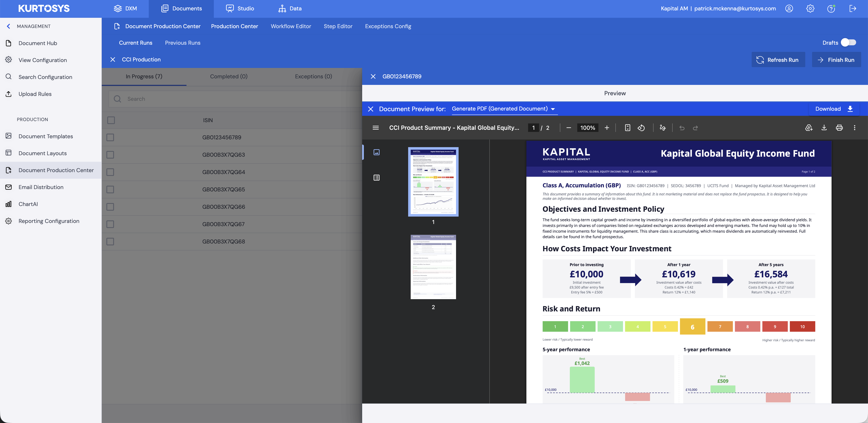Viewport: 868px width, 423px height.
Task: Tick the checkbox for GB00B3X7QG66
Action: tap(110, 207)
